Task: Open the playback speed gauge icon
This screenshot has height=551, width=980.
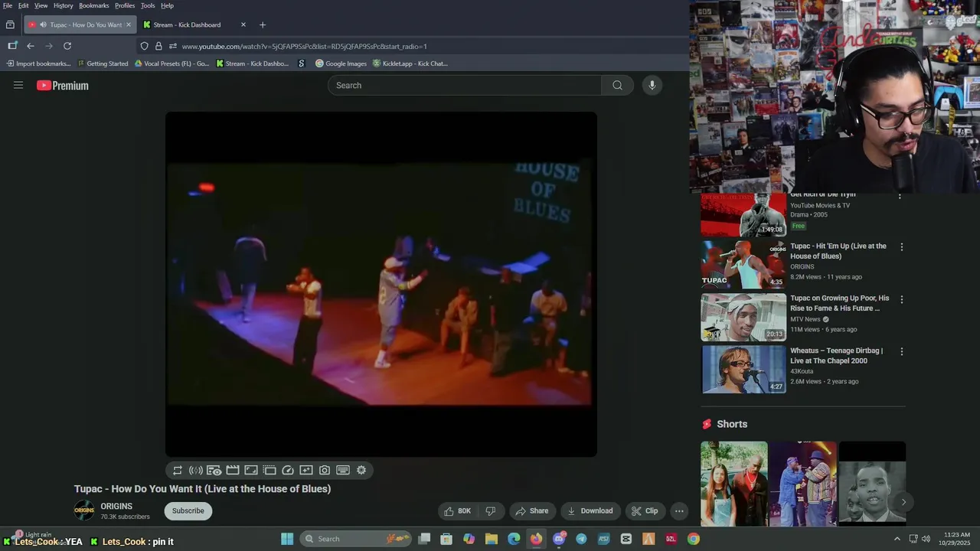Action: coord(288,471)
